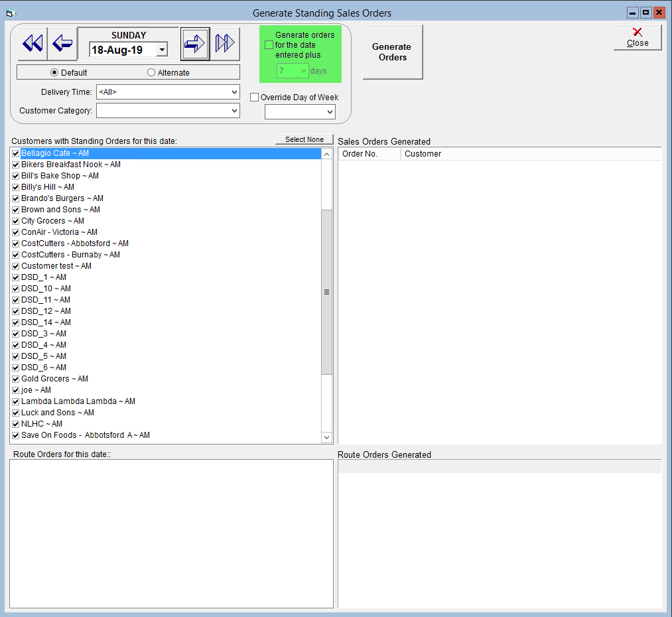Select Gold Grocers ~ AM row
Image resolution: width=672 pixels, height=617 pixels.
(166, 379)
